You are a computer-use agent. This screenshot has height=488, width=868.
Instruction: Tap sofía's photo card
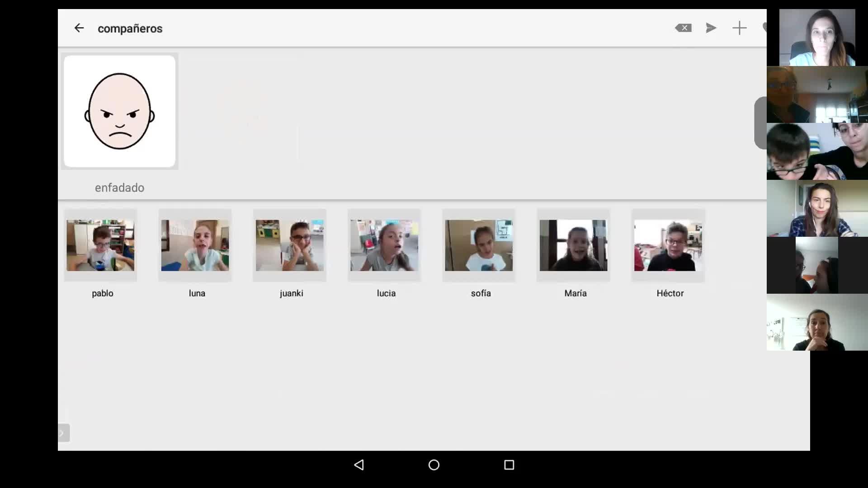pos(478,245)
